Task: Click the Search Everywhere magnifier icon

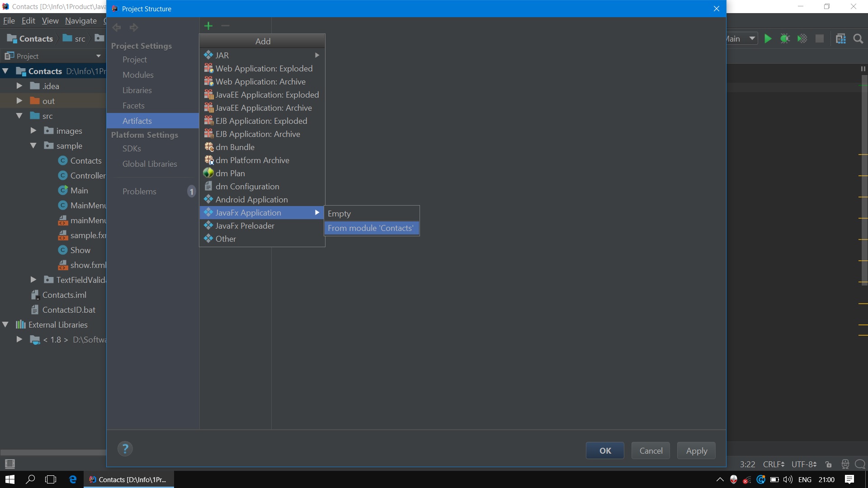Action: pyautogui.click(x=858, y=39)
